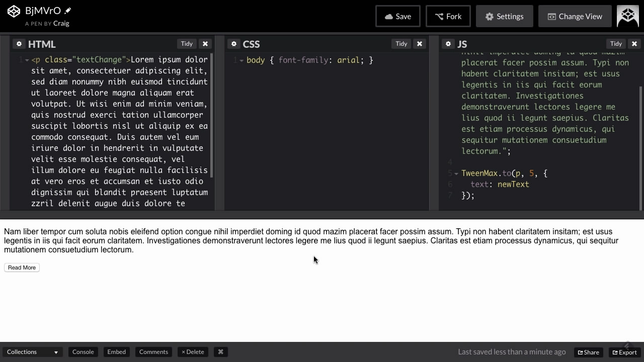Show the Comments
This screenshot has height=362, width=644.
[x=153, y=352]
